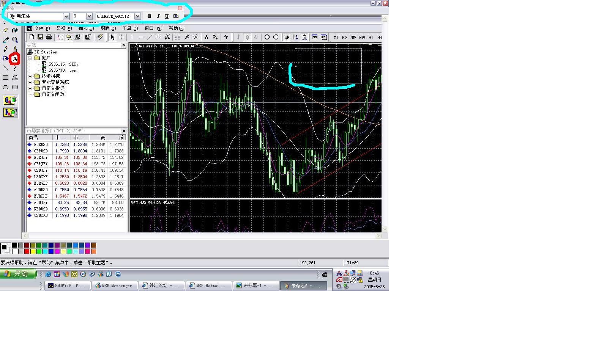Viewport: 615px width, 364px height.
Task: Click the zoom in plus icon
Action: [x=267, y=37]
